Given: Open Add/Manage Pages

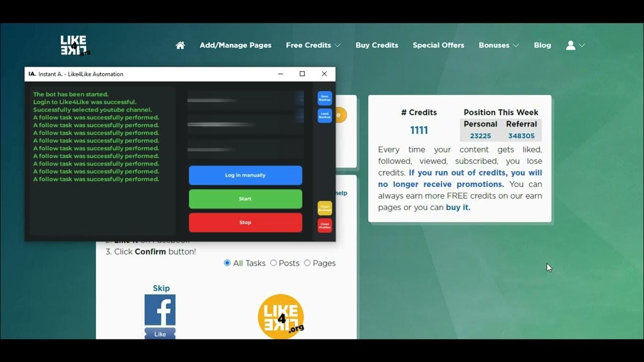Looking at the screenshot, I should click(x=235, y=45).
